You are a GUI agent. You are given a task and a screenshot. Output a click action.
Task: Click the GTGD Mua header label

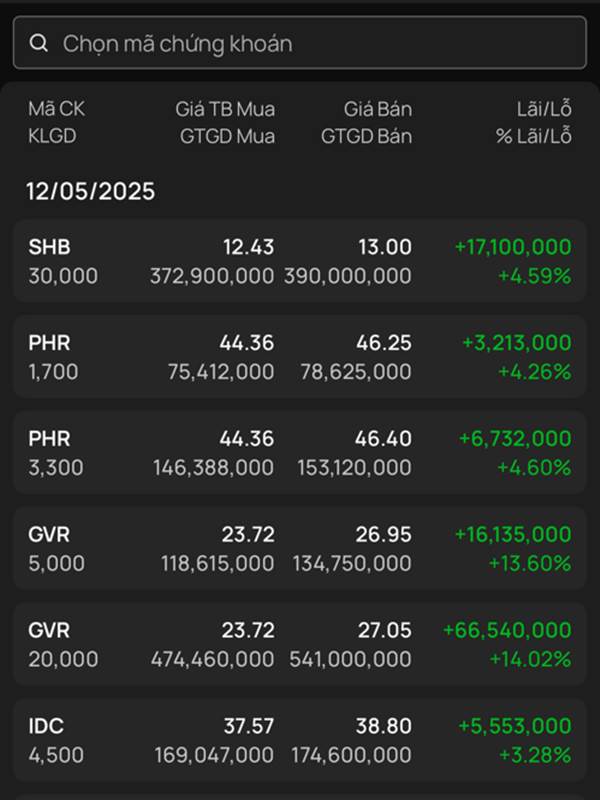[227, 136]
